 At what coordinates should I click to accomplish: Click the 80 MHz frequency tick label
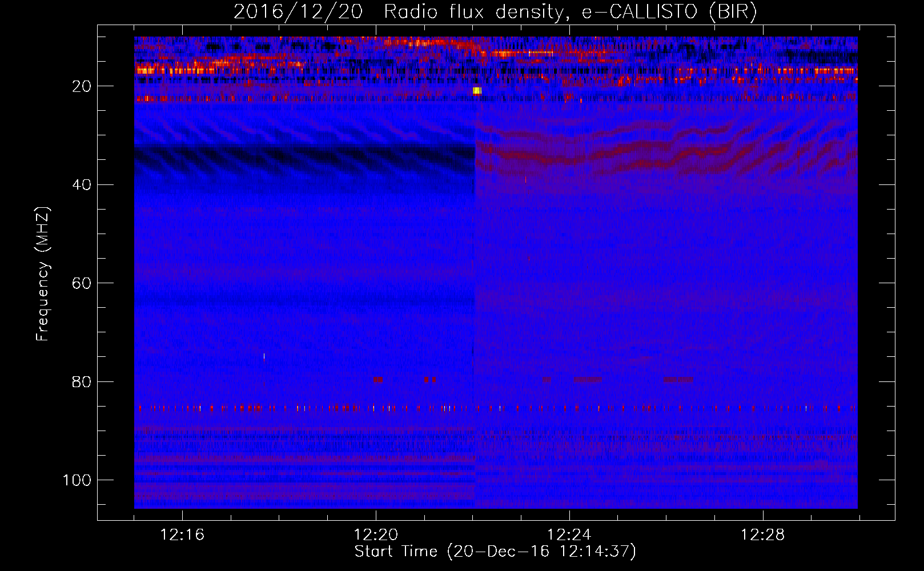[x=82, y=381]
